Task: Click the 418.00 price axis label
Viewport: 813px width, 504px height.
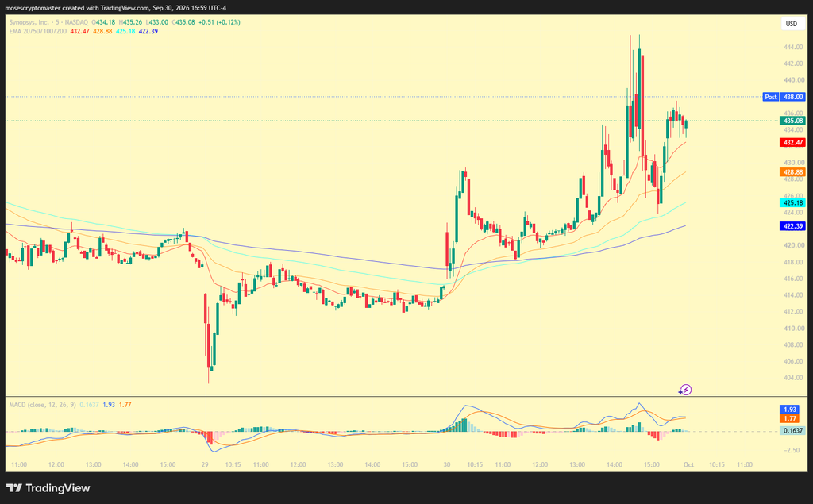Action: tap(794, 263)
